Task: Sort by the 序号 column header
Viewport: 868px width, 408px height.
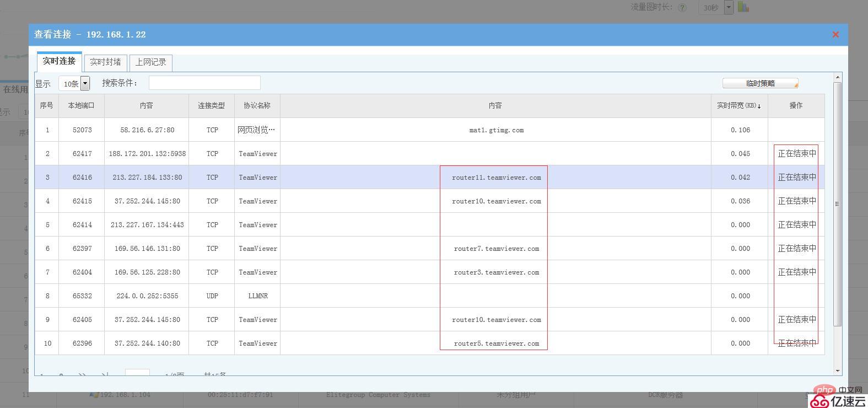Action: 47,106
